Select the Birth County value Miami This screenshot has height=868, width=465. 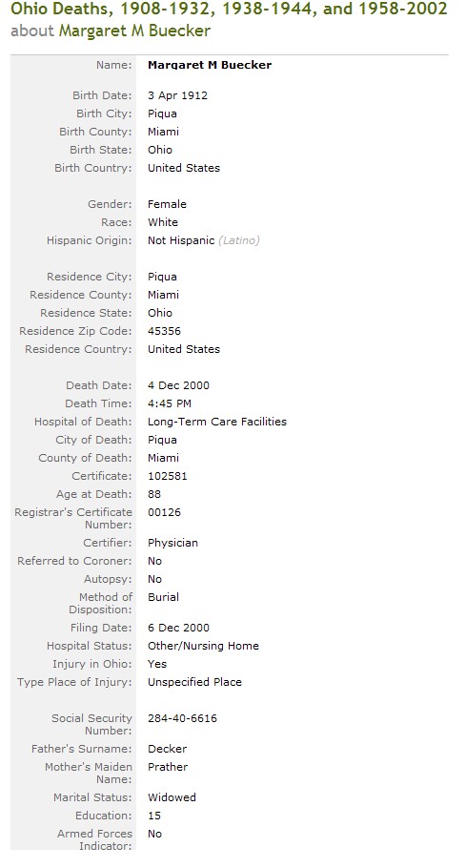tap(163, 132)
